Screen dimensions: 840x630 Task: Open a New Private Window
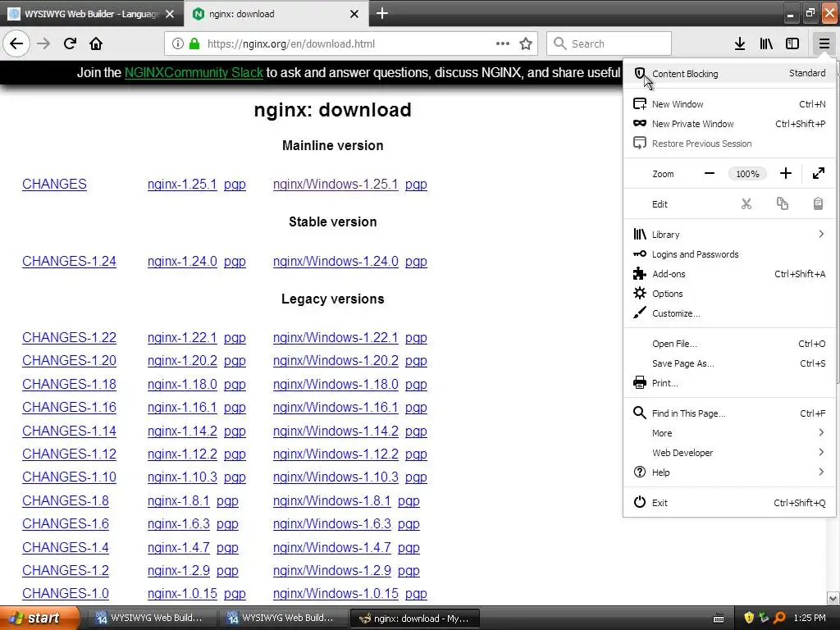coord(729,124)
